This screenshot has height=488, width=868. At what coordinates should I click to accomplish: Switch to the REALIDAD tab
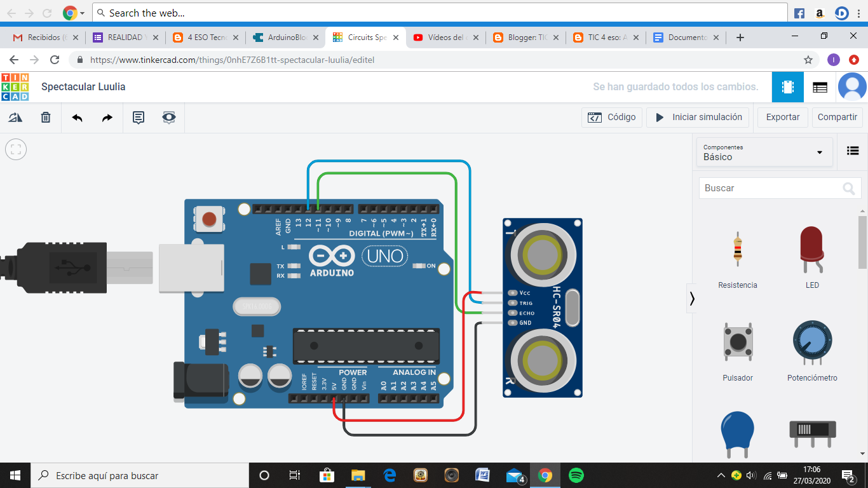point(125,37)
